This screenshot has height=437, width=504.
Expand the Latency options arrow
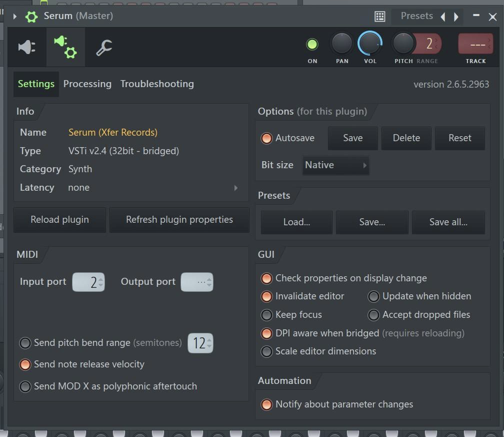pyautogui.click(x=236, y=188)
